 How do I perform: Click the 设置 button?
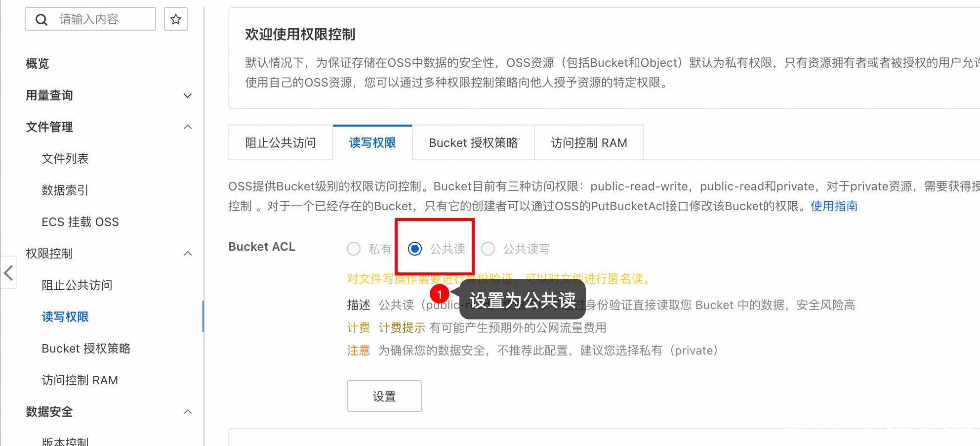[384, 396]
